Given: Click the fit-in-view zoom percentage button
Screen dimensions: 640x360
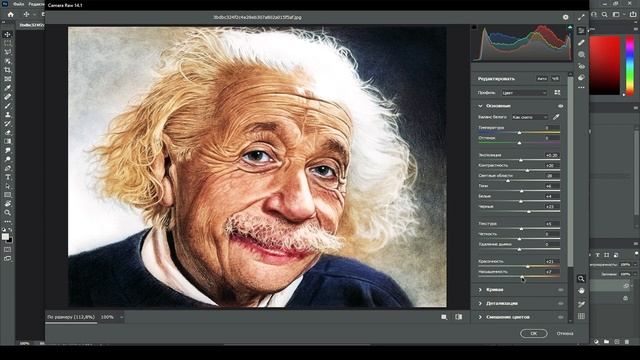Looking at the screenshot, I should (71, 317).
